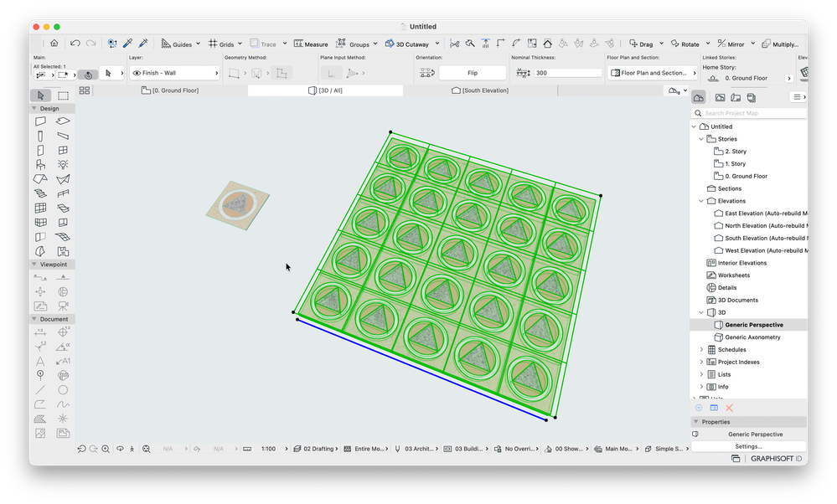
Task: Open the Grids dropdown arrow
Action: click(x=240, y=44)
